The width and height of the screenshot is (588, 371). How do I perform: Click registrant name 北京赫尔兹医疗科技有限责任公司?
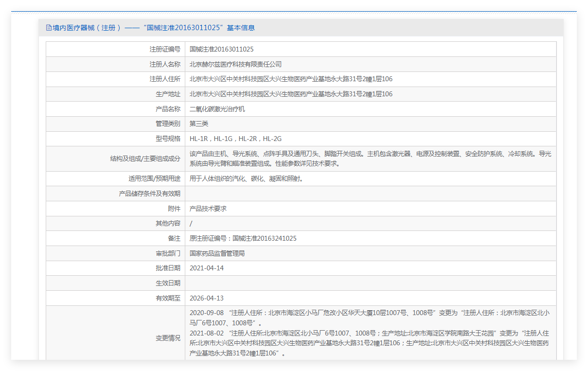point(235,64)
